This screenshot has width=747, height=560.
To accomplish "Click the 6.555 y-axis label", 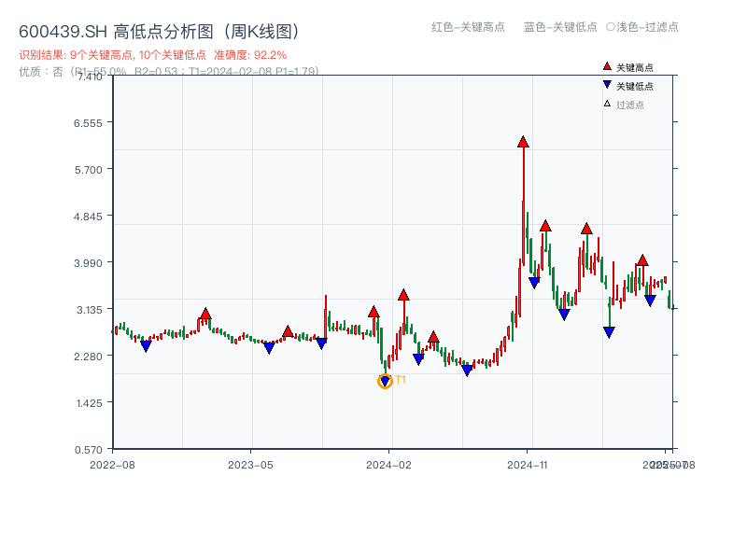I will click(88, 123).
